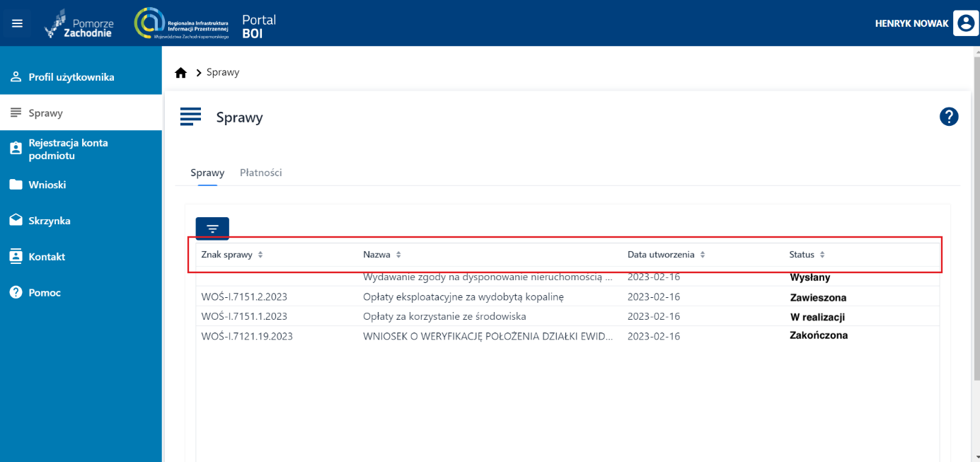Sort by Status column
Image resolution: width=980 pixels, height=462 pixels.
[822, 255]
